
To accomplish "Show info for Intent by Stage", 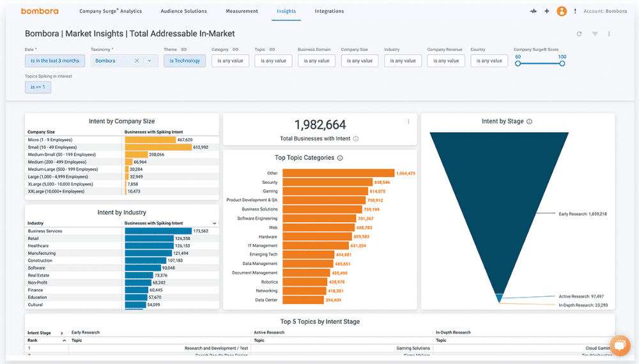I will 529,121.
